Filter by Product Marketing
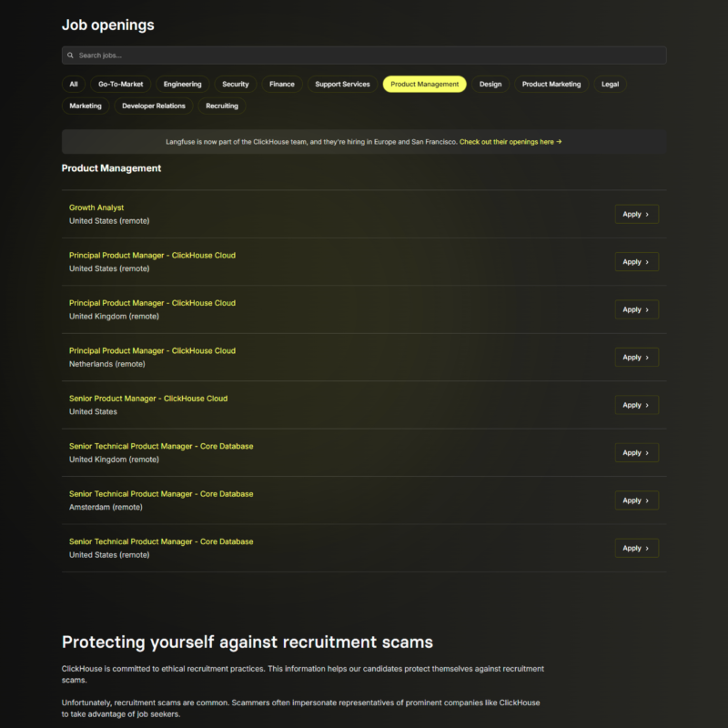Image resolution: width=728 pixels, height=728 pixels. (551, 85)
